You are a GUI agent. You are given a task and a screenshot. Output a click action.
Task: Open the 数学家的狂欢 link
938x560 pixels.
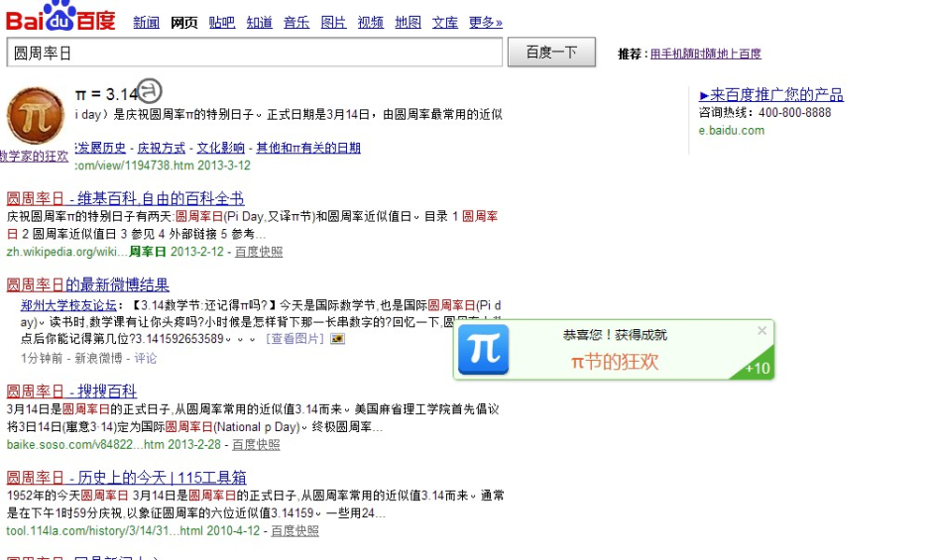(34, 157)
